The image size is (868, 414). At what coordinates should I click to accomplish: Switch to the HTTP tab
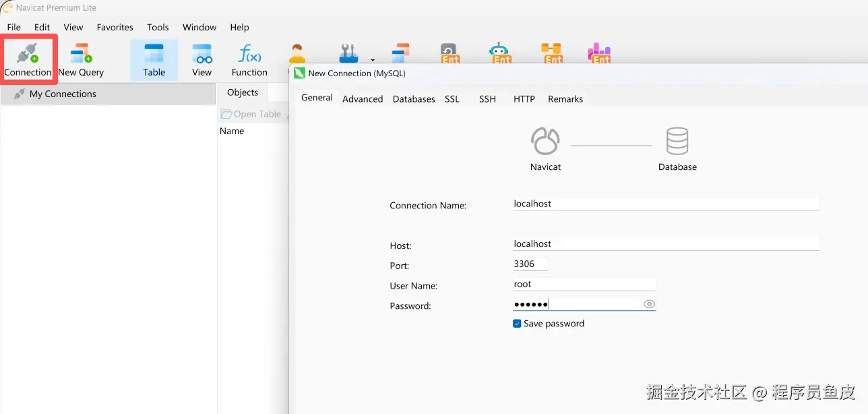[524, 99]
